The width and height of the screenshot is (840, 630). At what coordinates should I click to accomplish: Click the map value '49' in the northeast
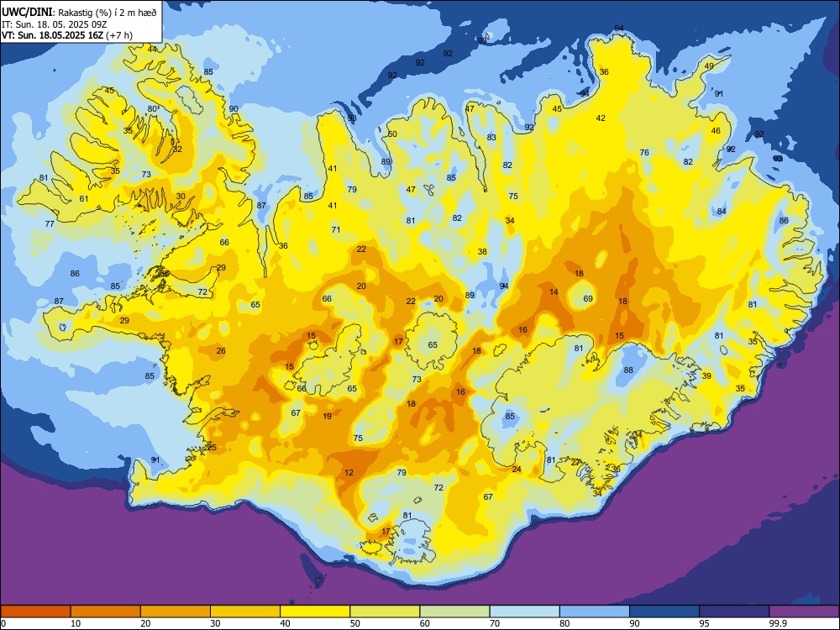pos(709,66)
